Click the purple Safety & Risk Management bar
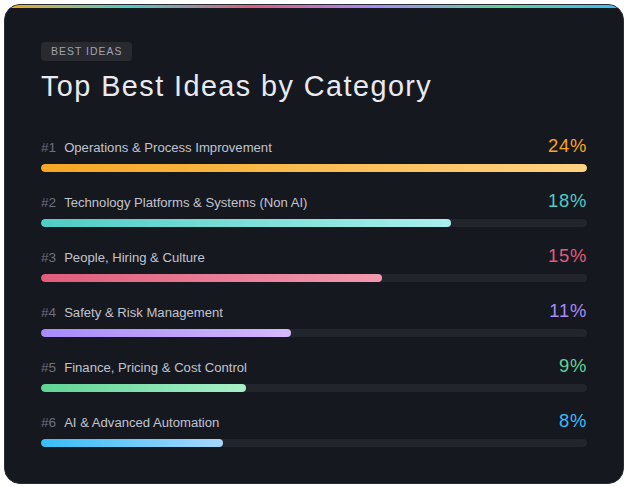The width and height of the screenshot is (628, 487). pyautogui.click(x=166, y=333)
